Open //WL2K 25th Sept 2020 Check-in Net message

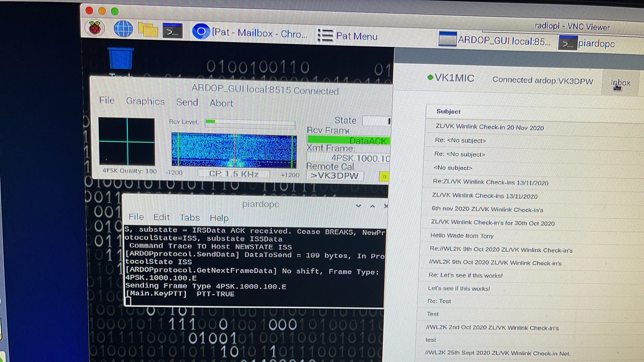click(x=497, y=353)
